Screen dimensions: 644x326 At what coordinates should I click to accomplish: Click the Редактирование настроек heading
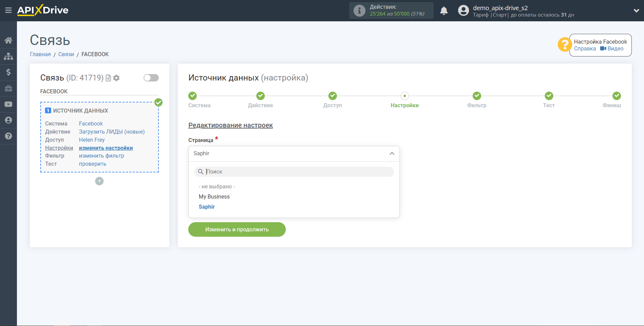[x=230, y=125]
